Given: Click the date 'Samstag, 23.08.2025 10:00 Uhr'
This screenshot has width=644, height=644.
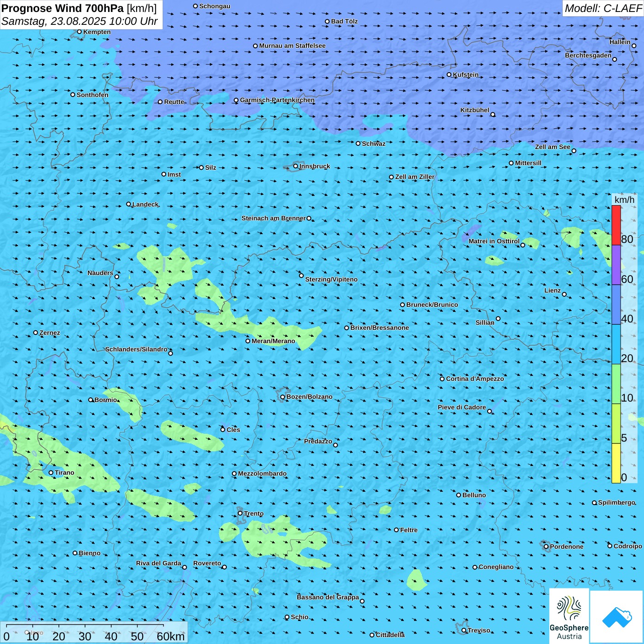Looking at the screenshot, I should pyautogui.click(x=80, y=21).
